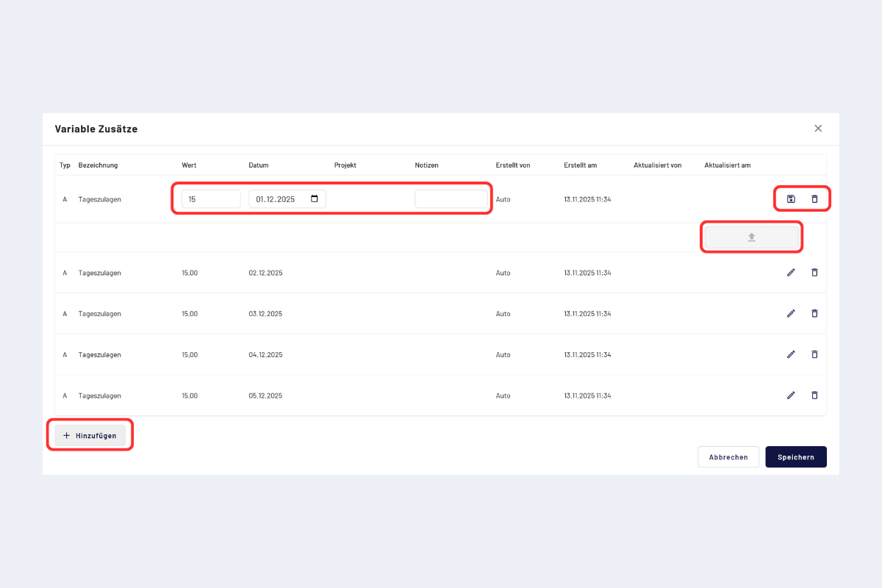The width and height of the screenshot is (882, 588).
Task: Click the upload arrow button
Action: click(751, 237)
